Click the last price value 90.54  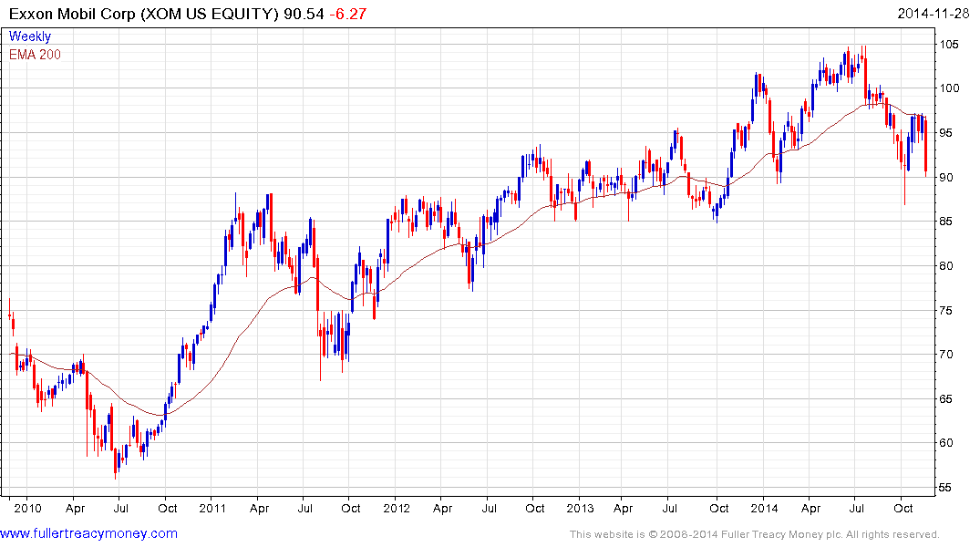coord(304,14)
